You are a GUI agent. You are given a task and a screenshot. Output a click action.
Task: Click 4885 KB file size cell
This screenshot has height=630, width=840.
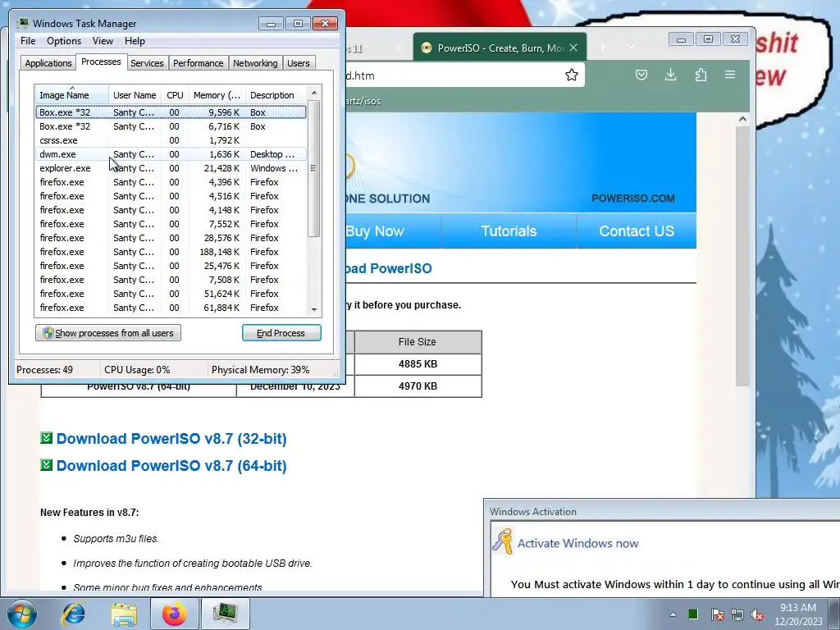tap(418, 363)
